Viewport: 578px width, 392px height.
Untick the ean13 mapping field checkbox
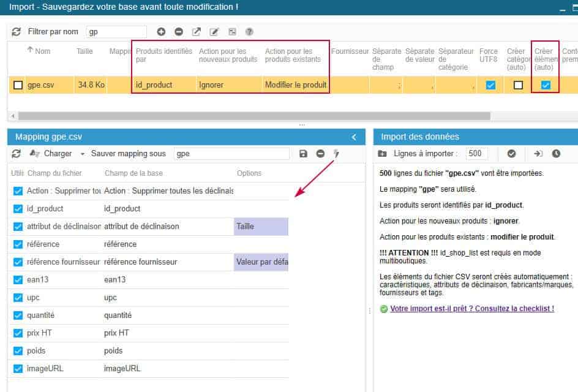click(18, 280)
